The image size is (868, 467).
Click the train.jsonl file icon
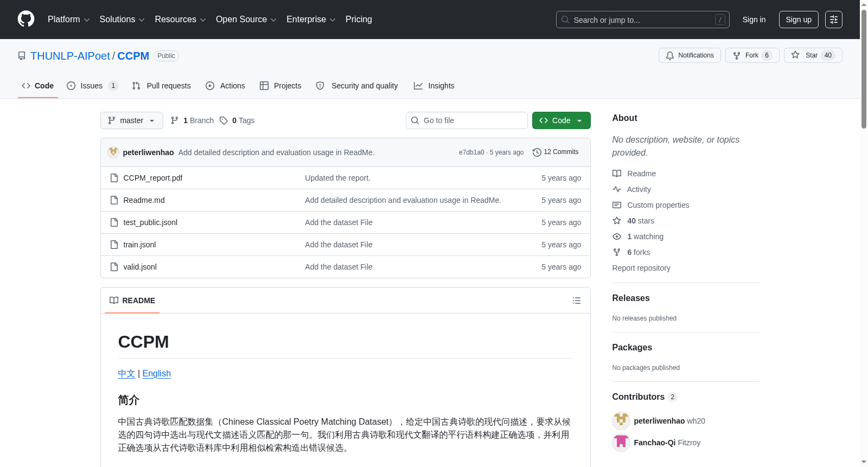[x=114, y=245]
